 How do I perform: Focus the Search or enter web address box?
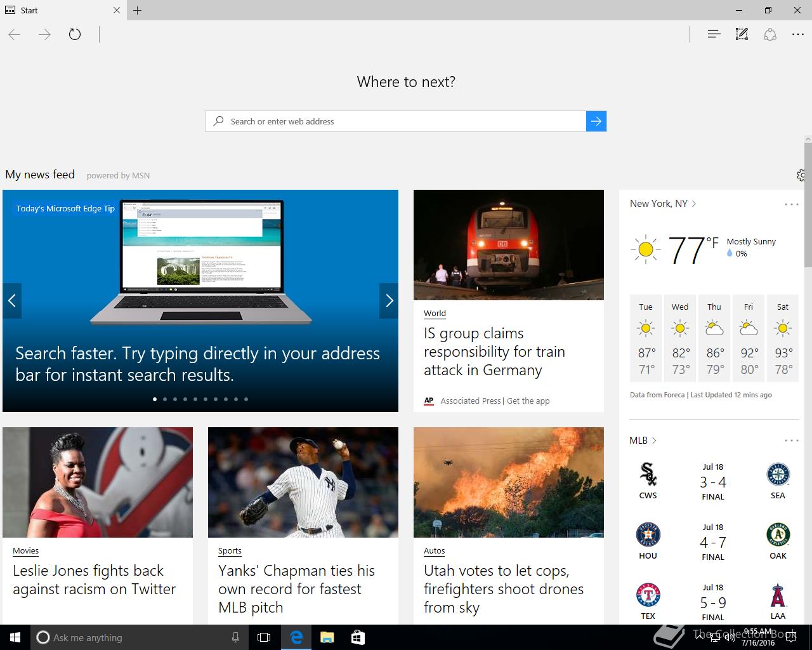click(396, 121)
